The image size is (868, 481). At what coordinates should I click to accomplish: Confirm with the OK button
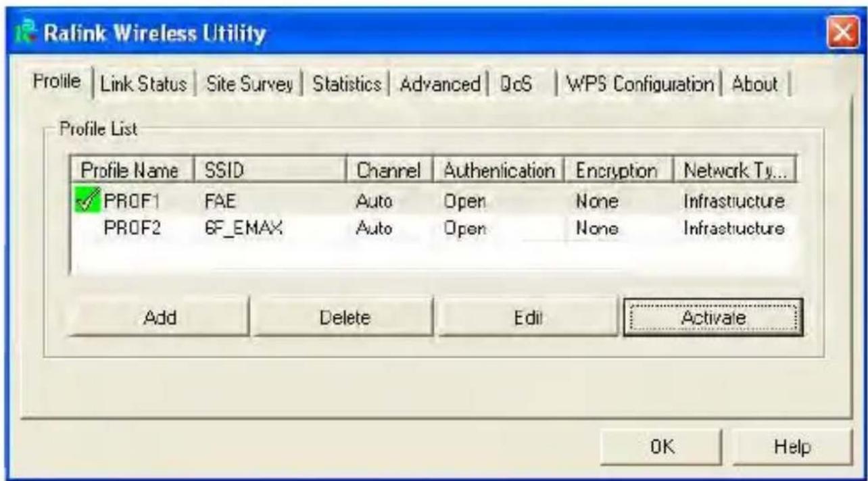point(660,447)
